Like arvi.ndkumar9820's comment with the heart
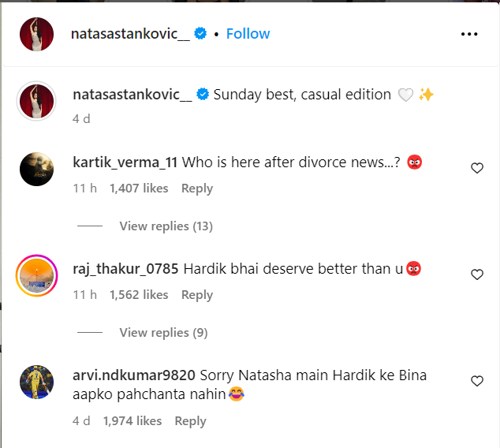500x448 pixels. pyautogui.click(x=476, y=381)
